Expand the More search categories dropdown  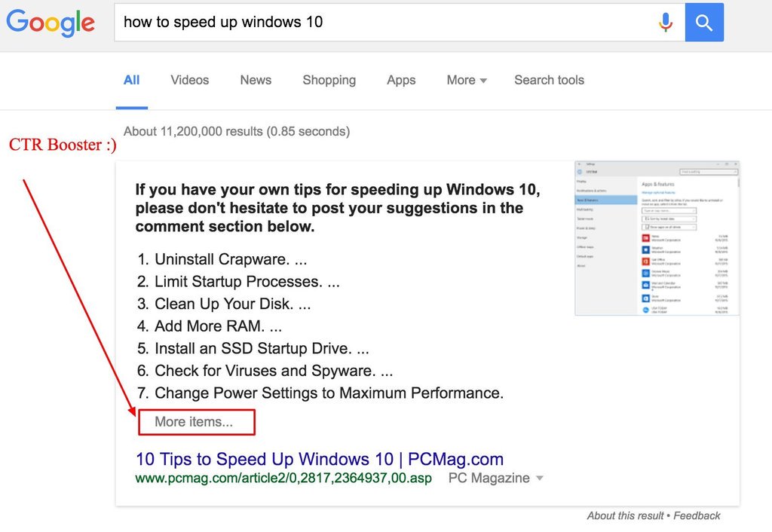click(x=466, y=80)
